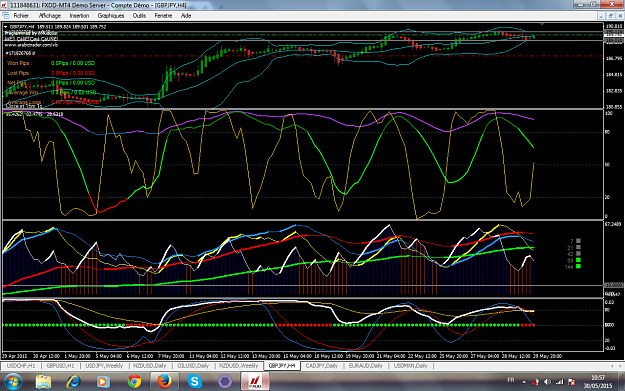Image resolution: width=625 pixels, height=391 pixels.
Task: Open Windows Explorer from the taskbar
Action: (43, 381)
